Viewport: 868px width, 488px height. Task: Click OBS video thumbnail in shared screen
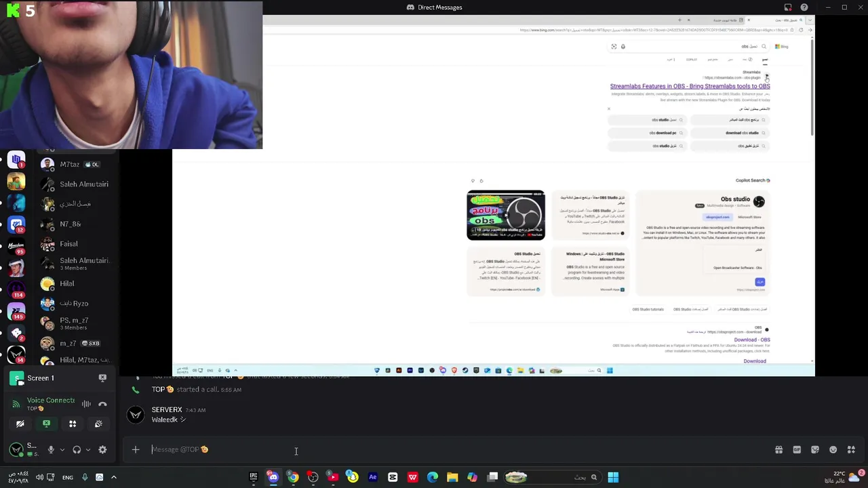pos(506,216)
